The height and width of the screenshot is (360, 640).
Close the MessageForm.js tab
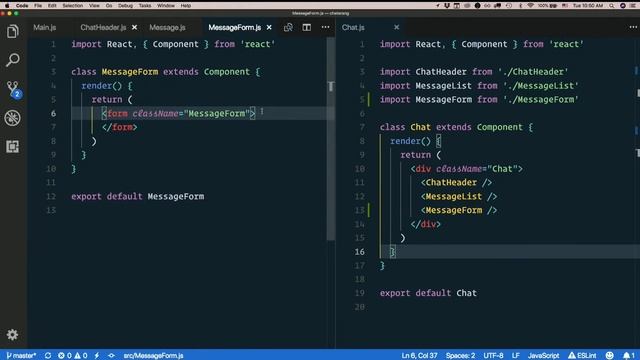(x=269, y=27)
